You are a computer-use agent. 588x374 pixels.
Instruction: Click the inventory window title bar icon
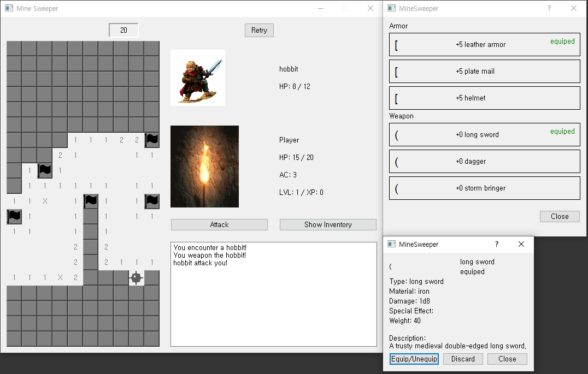coord(391,8)
